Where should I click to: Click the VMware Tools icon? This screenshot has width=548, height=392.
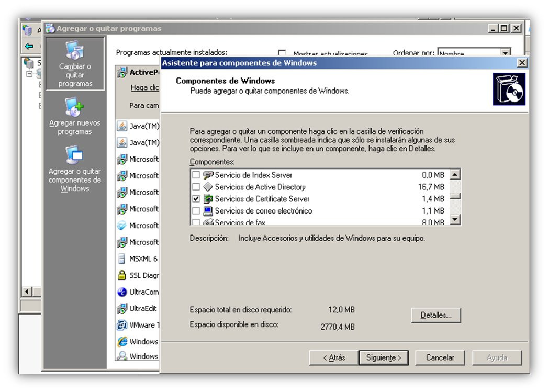pos(122,325)
